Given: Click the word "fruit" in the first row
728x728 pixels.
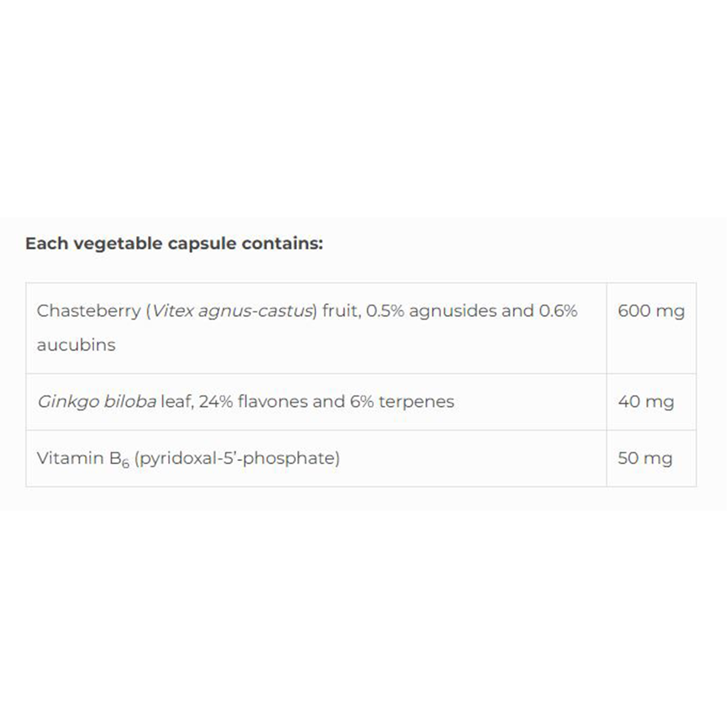Looking at the screenshot, I should tap(340, 311).
